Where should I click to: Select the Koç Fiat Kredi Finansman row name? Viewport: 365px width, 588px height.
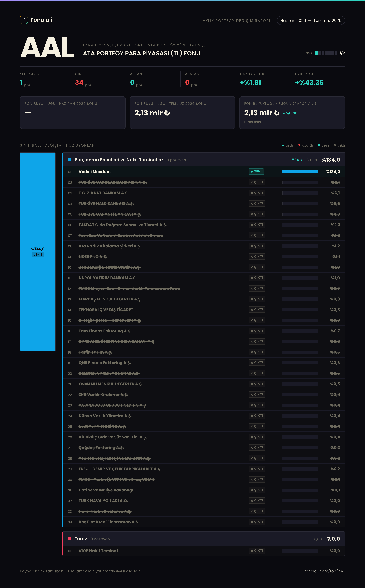pyautogui.click(x=109, y=522)
